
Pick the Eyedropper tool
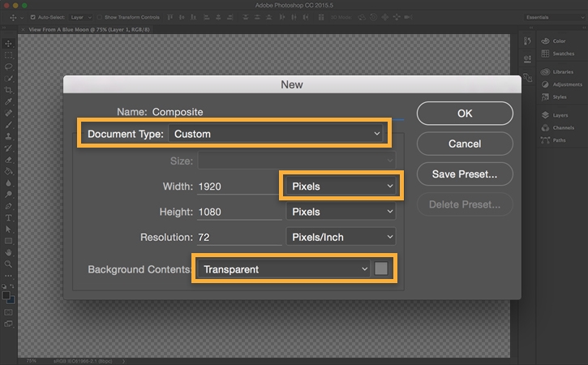pos(9,102)
